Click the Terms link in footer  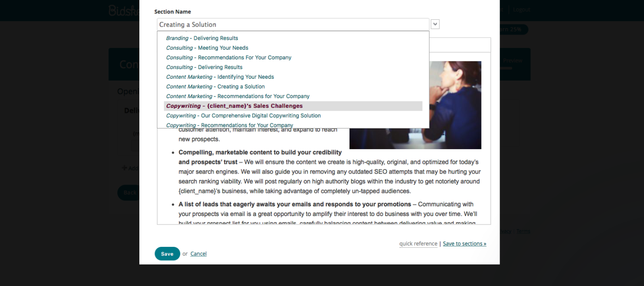point(523,231)
